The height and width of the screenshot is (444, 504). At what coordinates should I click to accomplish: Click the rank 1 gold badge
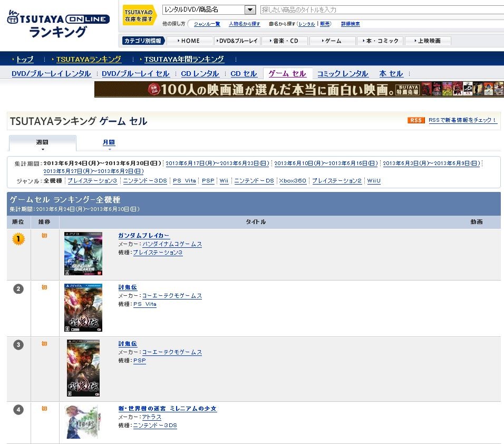[18, 239]
